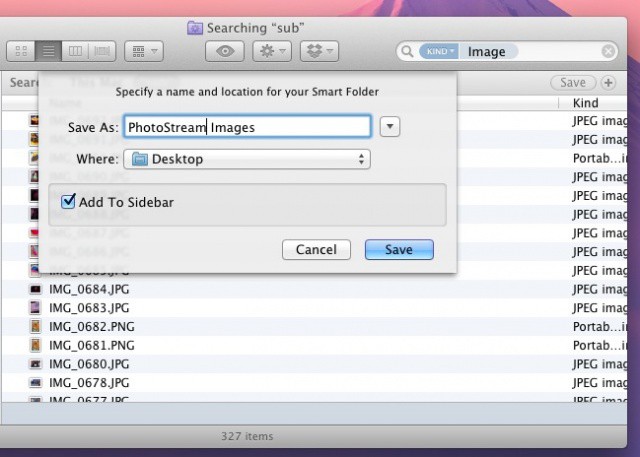The width and height of the screenshot is (640, 457).
Task: Switch to icon view in toolbar
Action: point(20,51)
